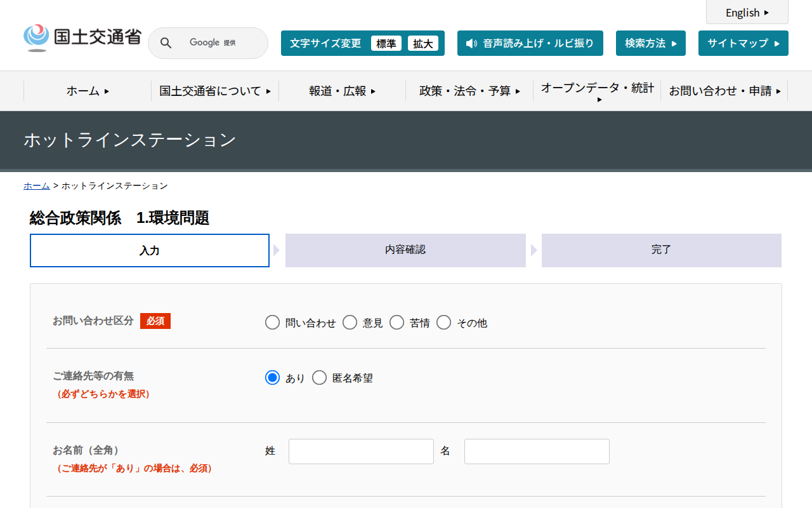Screen dimensions: 812x508
Task: Set text size to 標準
Action: pos(386,43)
